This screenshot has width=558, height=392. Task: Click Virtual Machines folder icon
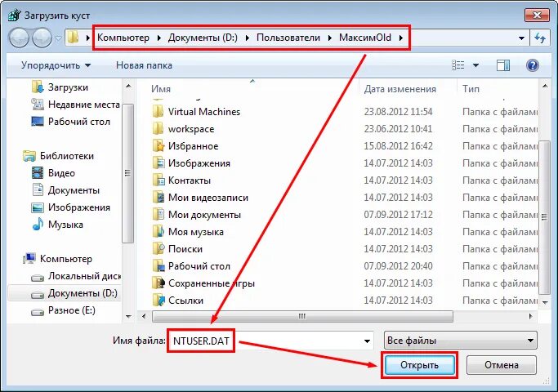[x=158, y=111]
